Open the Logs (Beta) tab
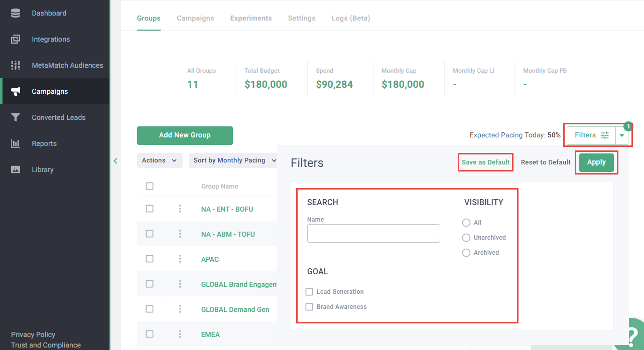 [x=350, y=18]
